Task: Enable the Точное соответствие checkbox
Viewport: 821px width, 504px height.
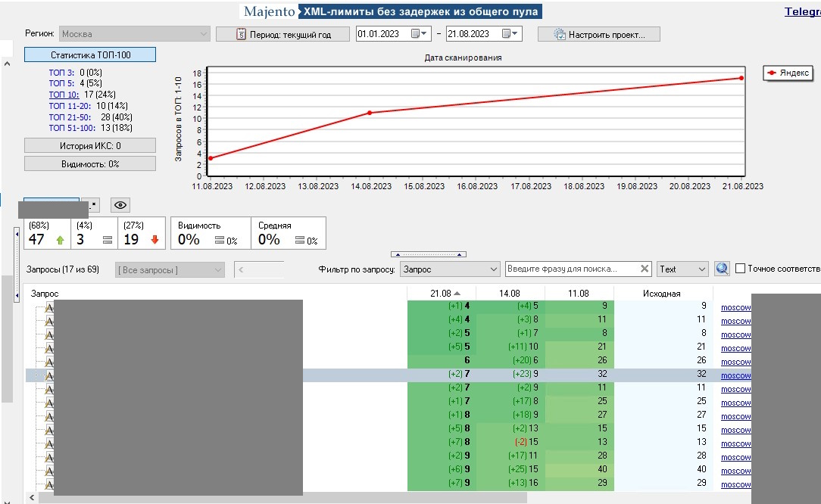Action: click(x=741, y=269)
